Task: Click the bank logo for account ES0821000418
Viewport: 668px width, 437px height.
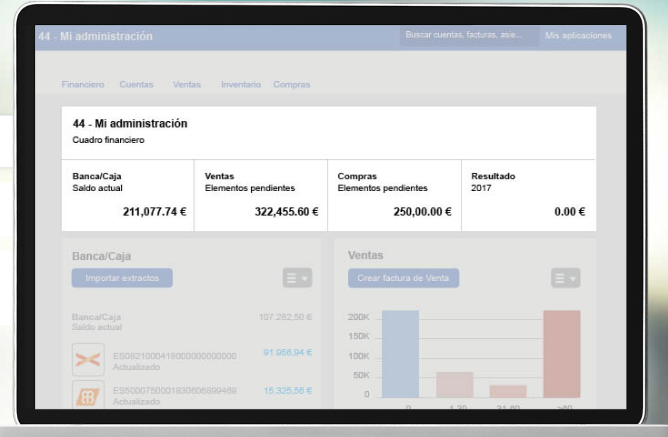Action: coord(88,360)
